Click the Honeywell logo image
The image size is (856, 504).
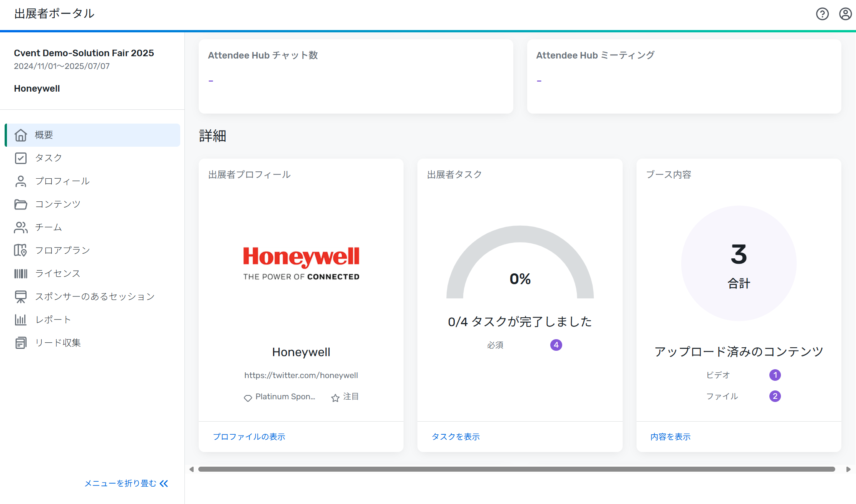point(301,264)
